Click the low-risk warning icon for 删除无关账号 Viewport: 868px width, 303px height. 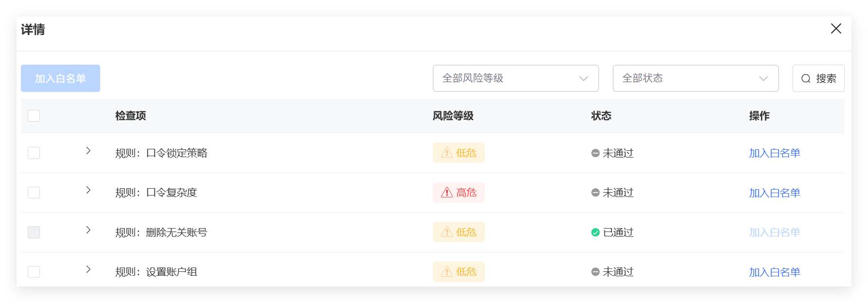tap(447, 232)
